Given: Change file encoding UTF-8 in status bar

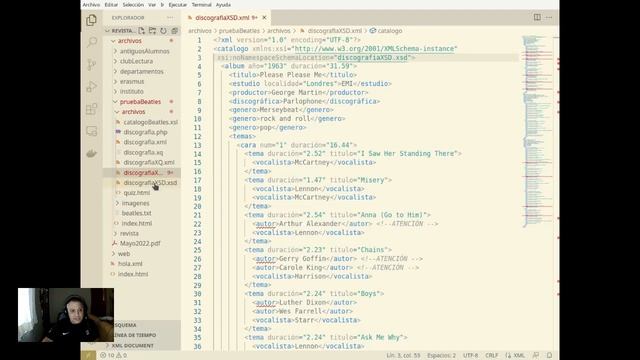Looking at the screenshot, I should (470, 356).
